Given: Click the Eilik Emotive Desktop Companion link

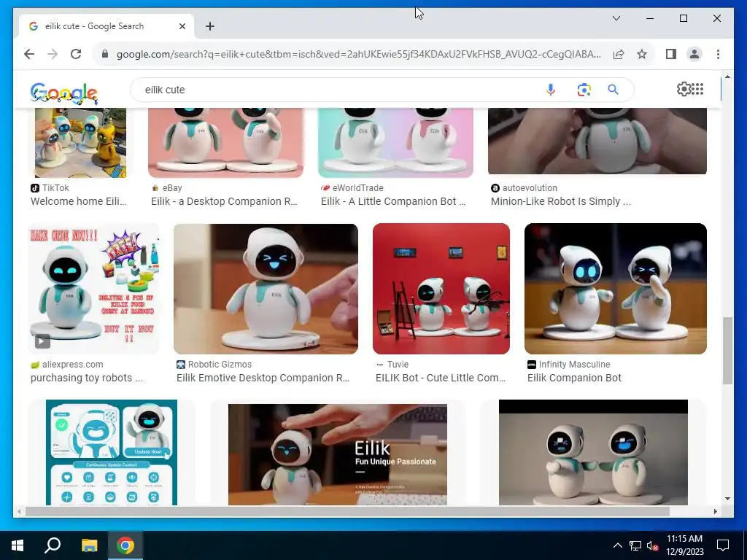Looking at the screenshot, I should click(263, 378).
